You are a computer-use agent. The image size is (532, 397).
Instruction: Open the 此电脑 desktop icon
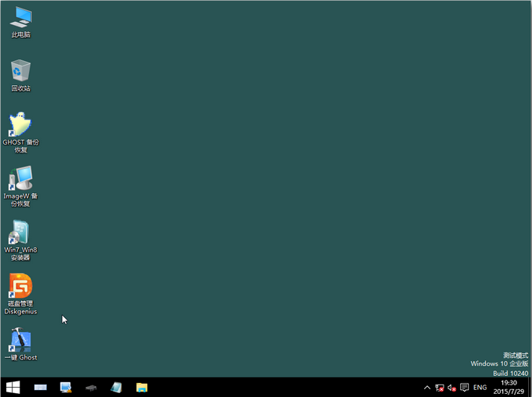20,23
